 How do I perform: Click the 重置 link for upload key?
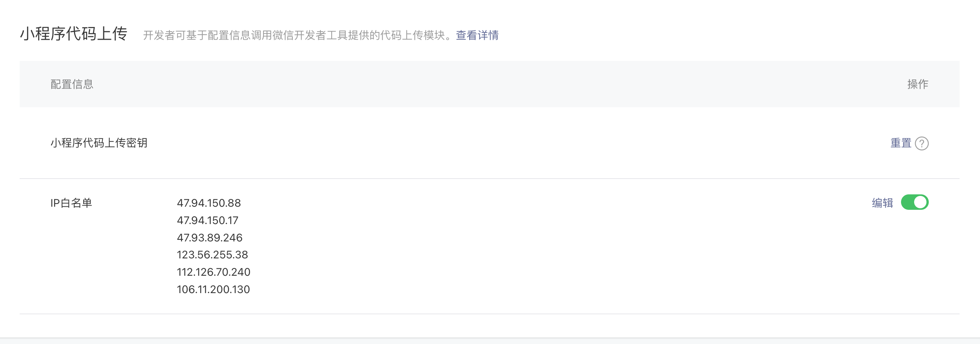pyautogui.click(x=901, y=143)
